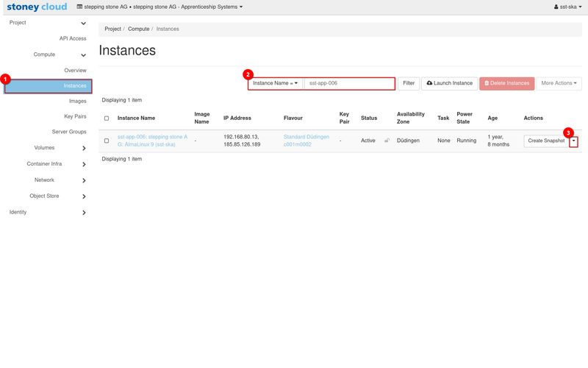Open the More Actions dropdown
This screenshot has width=588, height=368.
559,83
